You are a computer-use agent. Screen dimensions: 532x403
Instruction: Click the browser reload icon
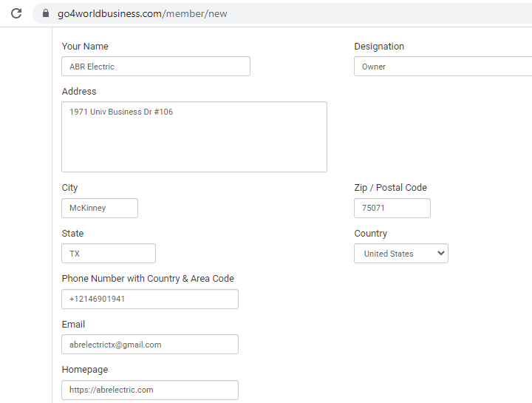16,13
